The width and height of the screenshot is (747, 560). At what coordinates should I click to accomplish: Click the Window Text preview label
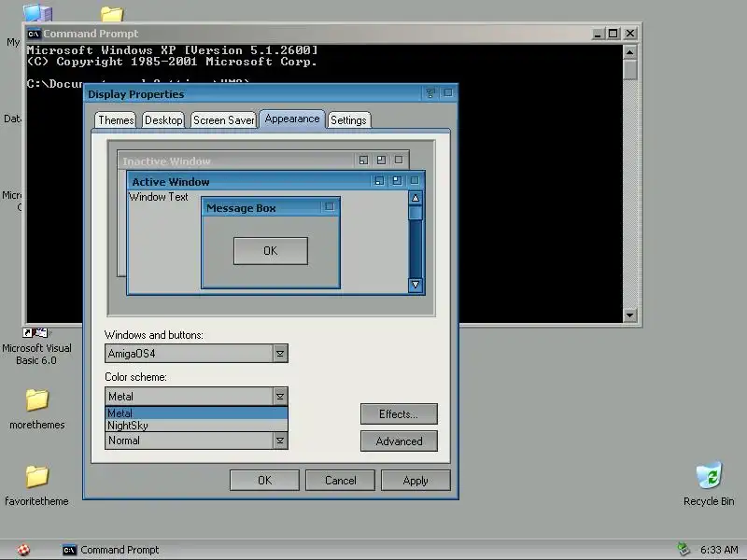click(x=158, y=197)
